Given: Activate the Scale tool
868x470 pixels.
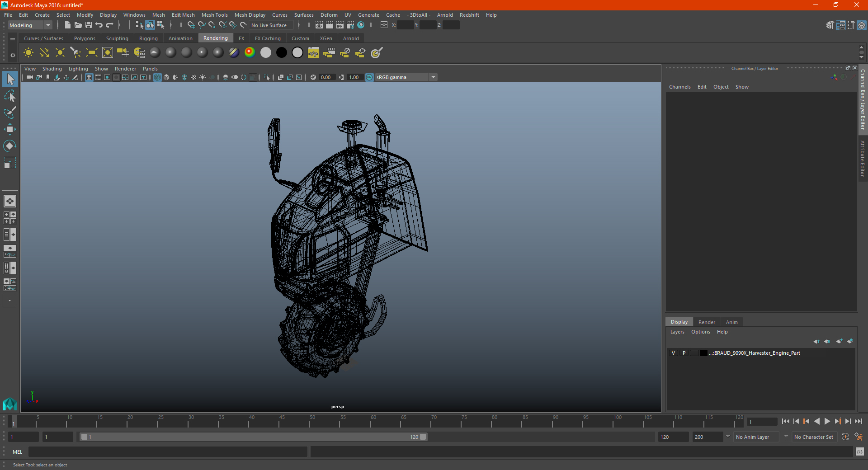Looking at the screenshot, I should (10, 162).
